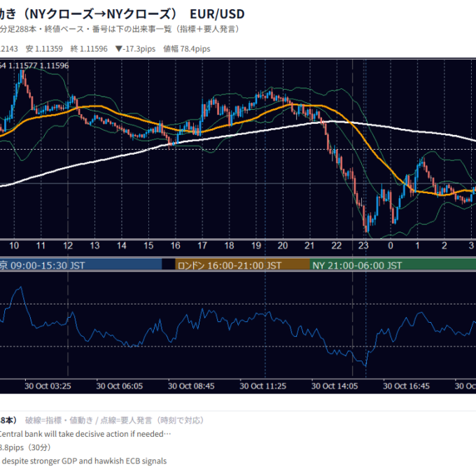
Task: Click the 終値ベース subtitle text
Action: [64, 29]
